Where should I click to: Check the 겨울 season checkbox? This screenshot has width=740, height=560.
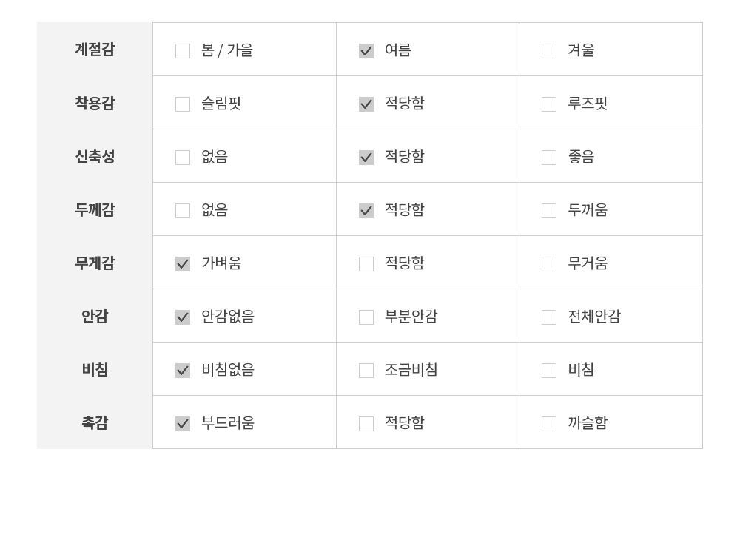point(549,51)
